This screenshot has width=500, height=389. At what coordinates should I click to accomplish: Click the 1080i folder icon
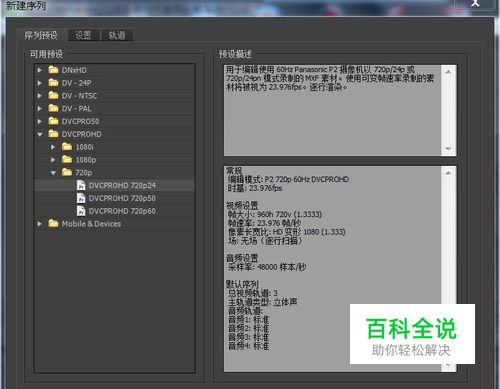67,146
